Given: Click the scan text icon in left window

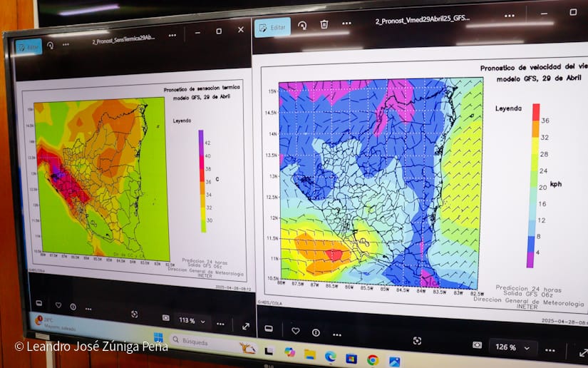Looking at the screenshot, I should click(134, 314).
